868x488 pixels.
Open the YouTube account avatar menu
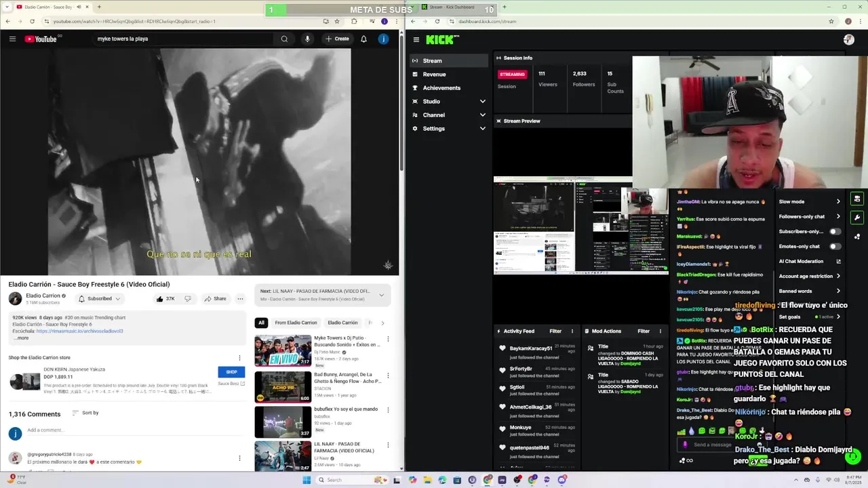coord(383,39)
